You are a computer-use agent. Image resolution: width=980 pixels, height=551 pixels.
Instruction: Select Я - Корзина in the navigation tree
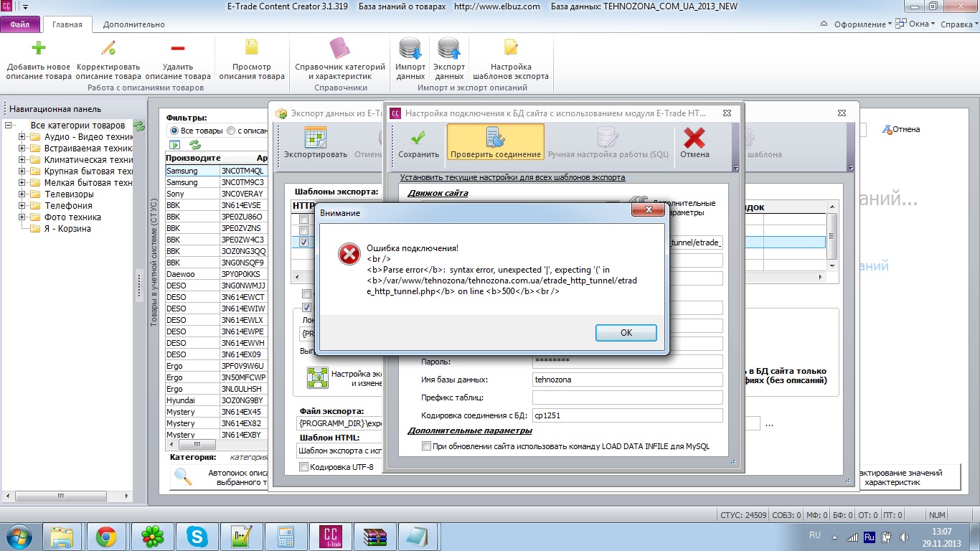[x=67, y=229]
